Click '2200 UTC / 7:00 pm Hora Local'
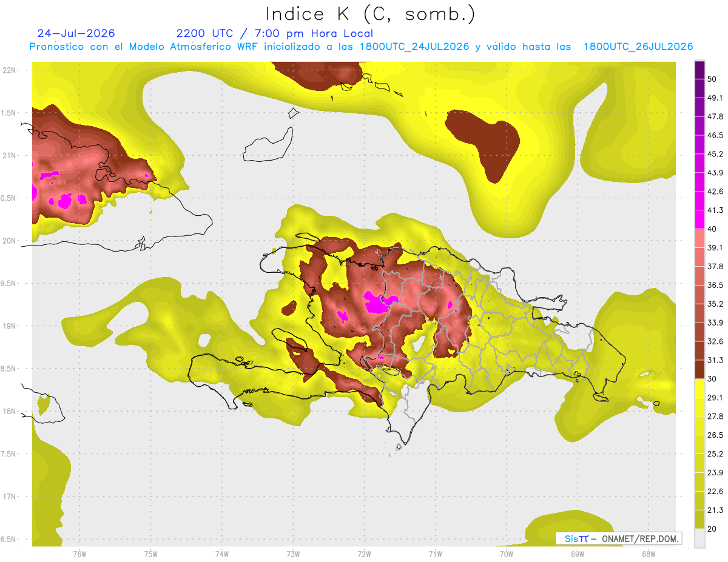The height and width of the screenshot is (562, 728). coord(274,33)
